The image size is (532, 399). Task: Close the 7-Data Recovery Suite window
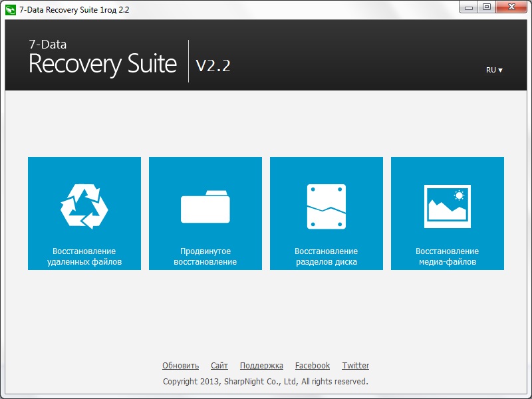(x=511, y=7)
